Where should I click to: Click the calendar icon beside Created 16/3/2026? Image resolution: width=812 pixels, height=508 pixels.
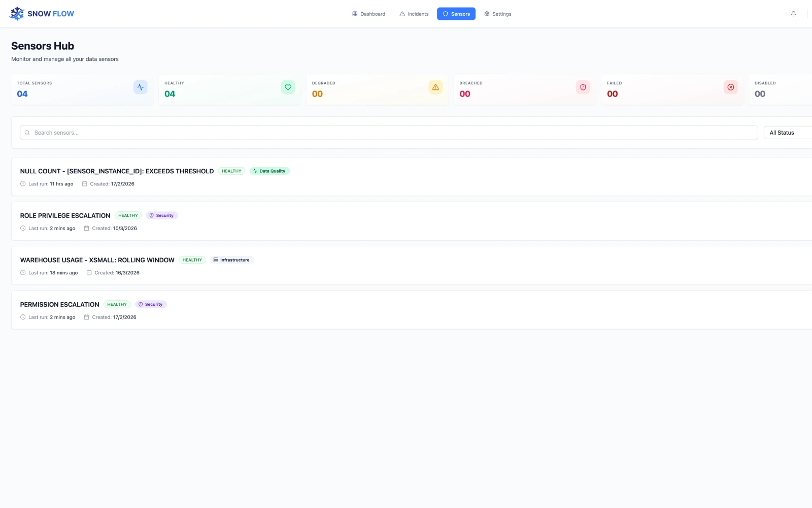tap(89, 273)
